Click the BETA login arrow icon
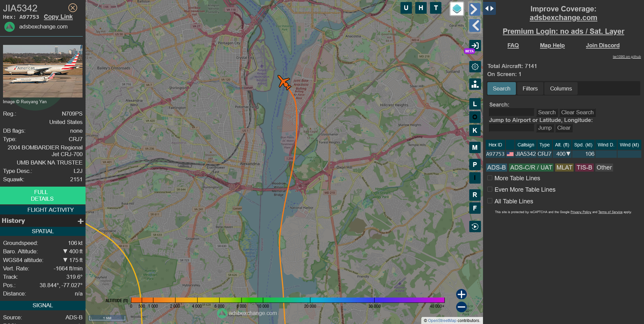Viewport: 644px width, 324px height. [x=475, y=45]
